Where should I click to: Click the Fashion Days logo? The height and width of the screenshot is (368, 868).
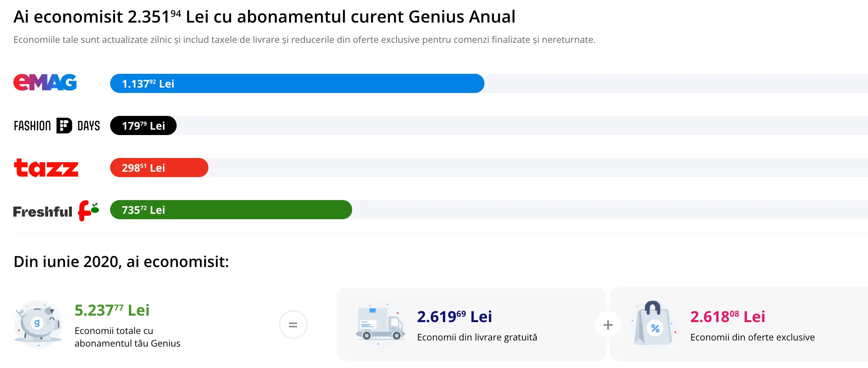[x=57, y=125]
